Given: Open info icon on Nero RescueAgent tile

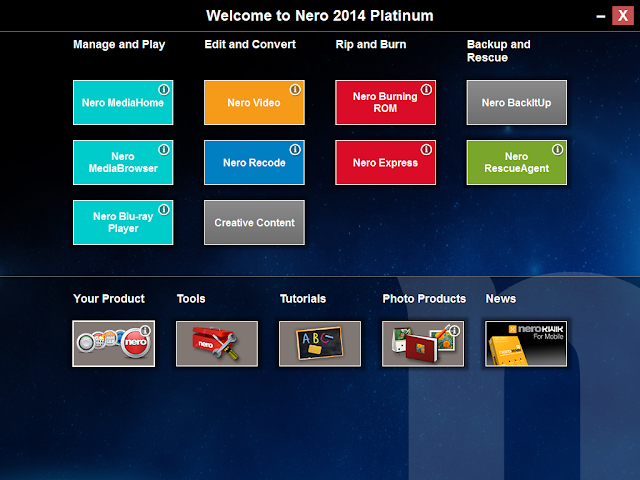Looking at the screenshot, I should pyautogui.click(x=558, y=149).
